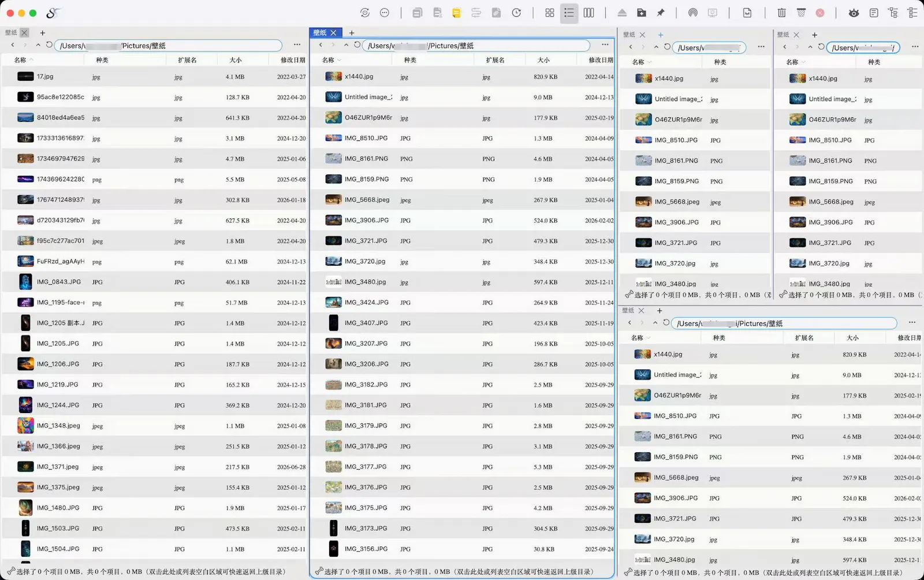The image size is (924, 580).
Task: Select IMG_3207.JPG in the middle pane
Action: 462,344
